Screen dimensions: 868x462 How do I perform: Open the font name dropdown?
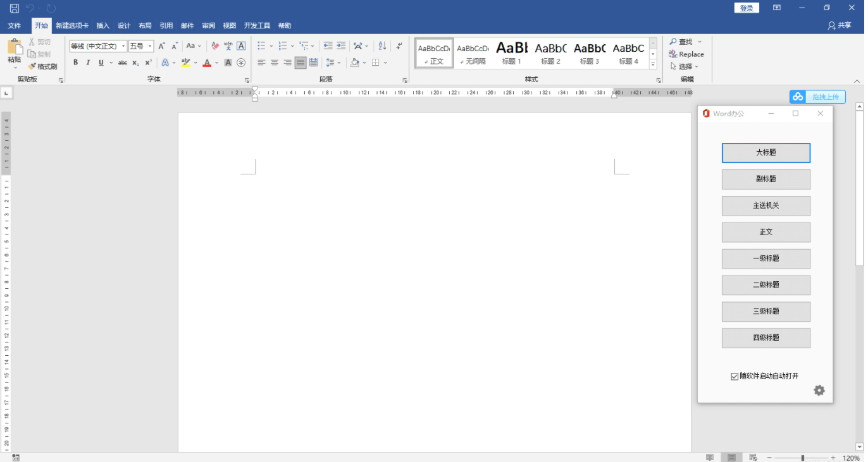pos(123,46)
